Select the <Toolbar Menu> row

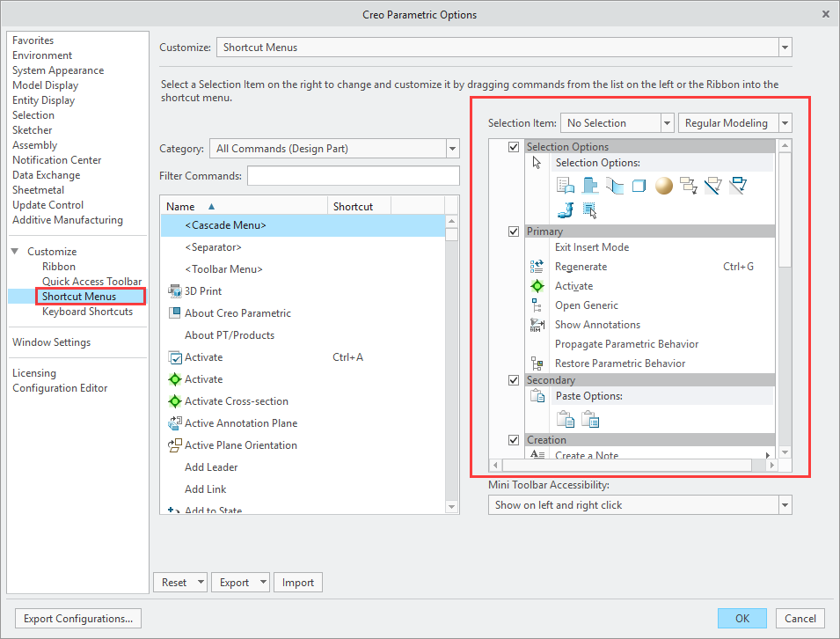(x=303, y=269)
